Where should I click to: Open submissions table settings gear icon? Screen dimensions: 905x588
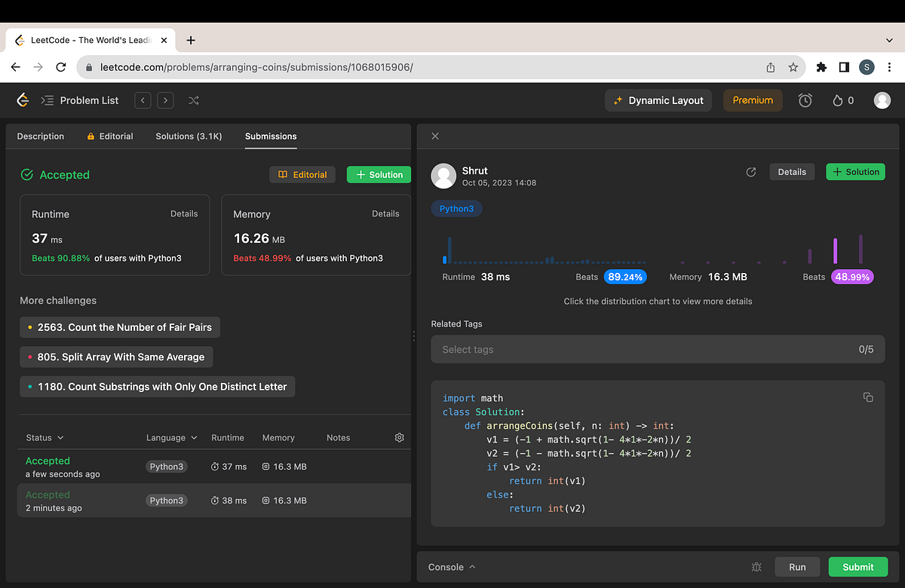399,437
